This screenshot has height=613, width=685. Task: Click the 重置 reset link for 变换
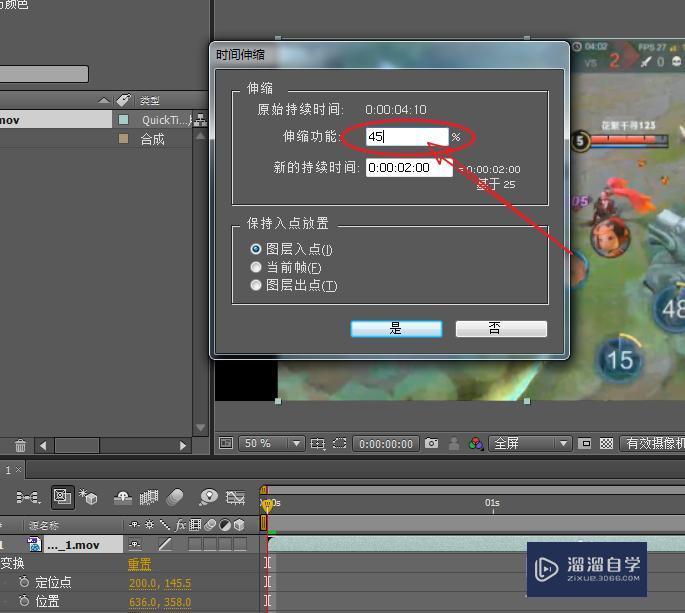(139, 564)
